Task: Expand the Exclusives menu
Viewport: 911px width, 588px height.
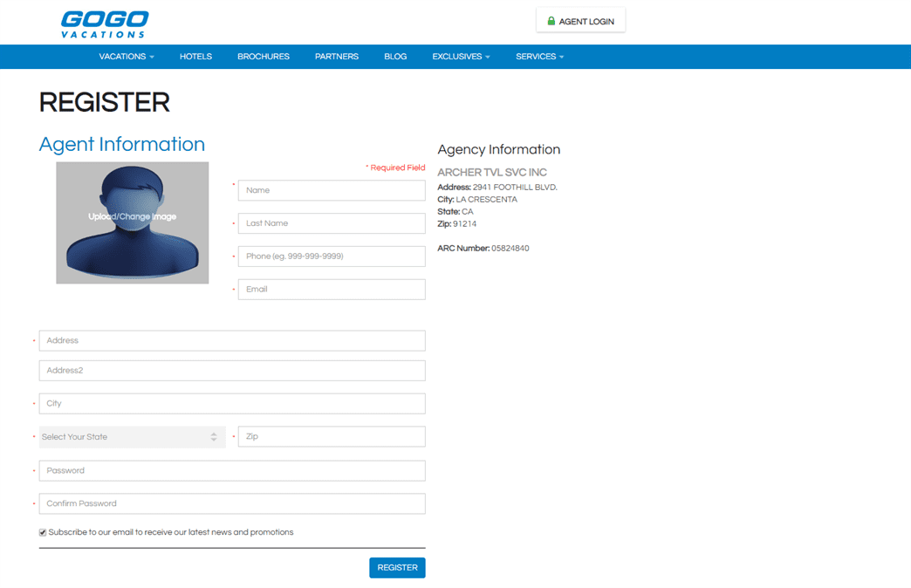Action: 461,57
